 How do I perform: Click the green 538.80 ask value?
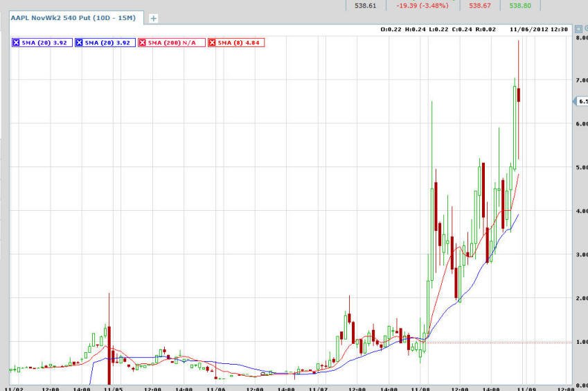tap(520, 6)
